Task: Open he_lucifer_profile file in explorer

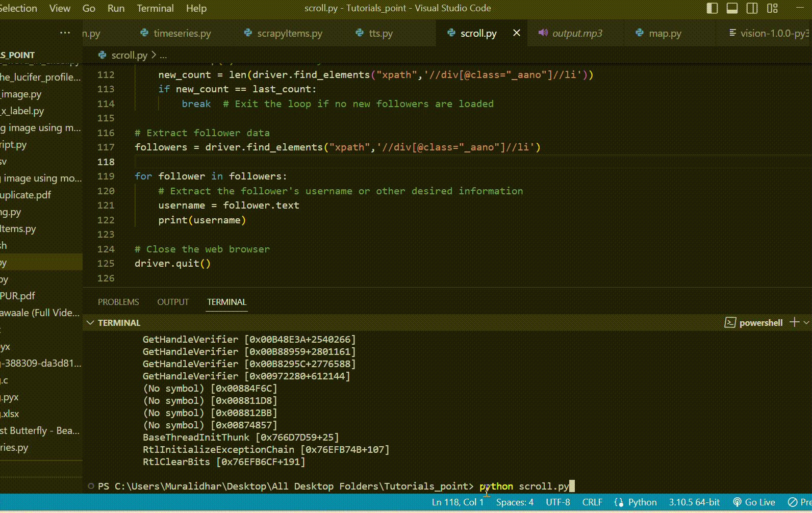Action: pos(40,77)
